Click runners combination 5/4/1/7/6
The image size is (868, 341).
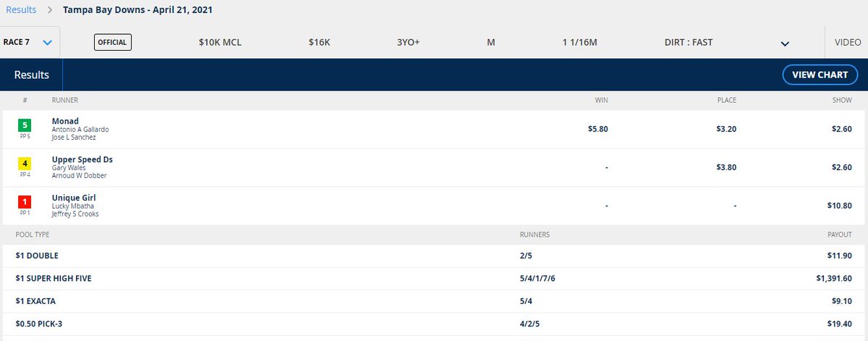[x=538, y=279]
